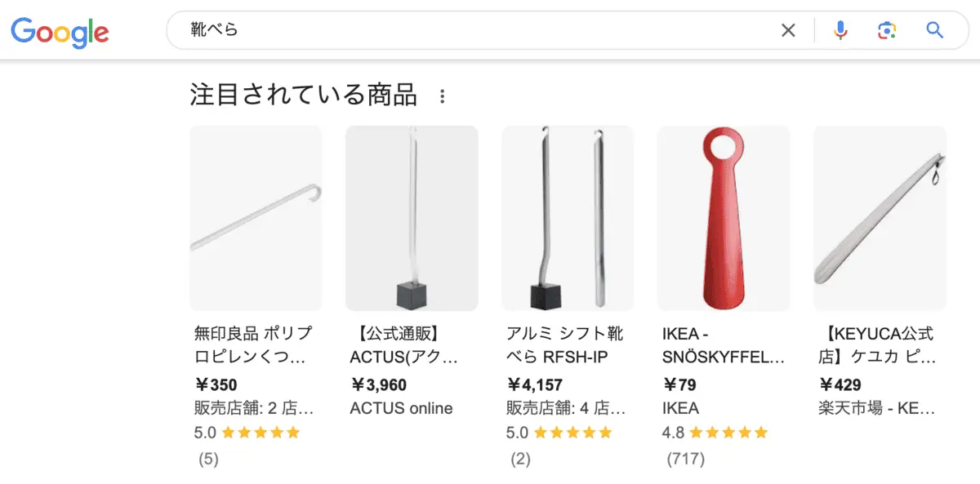Select the red IKEA SNÖSKYFFEL product image
The image size is (980, 484).
click(x=723, y=218)
